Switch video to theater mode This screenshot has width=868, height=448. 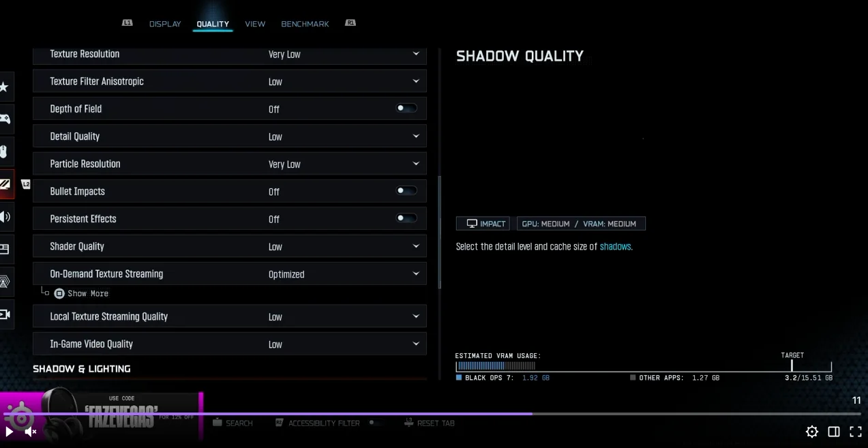coord(834,432)
